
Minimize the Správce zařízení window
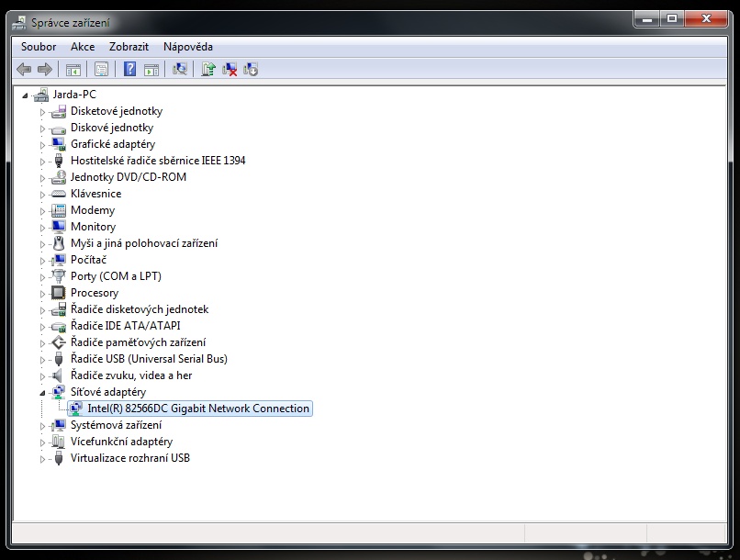[x=647, y=19]
